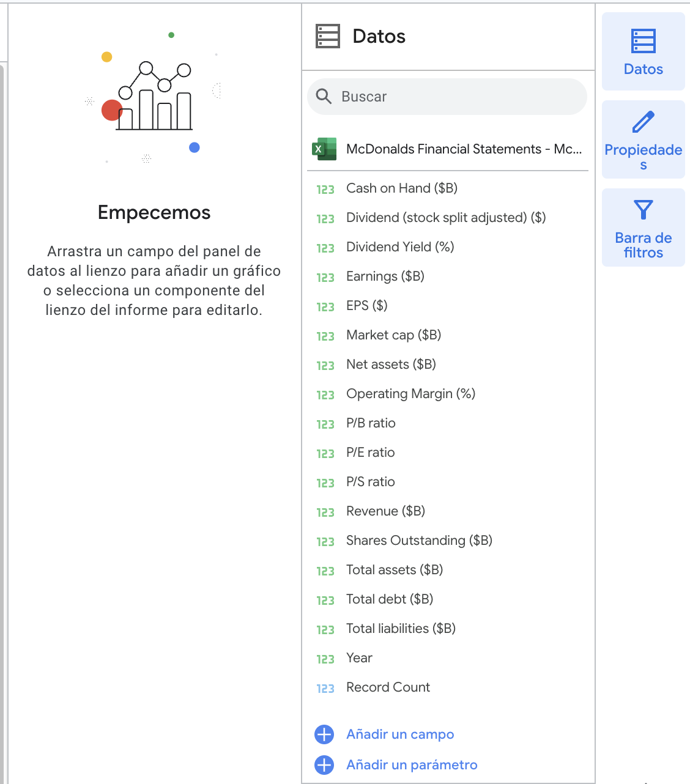Screen dimensions: 690x784
Task: Type in the Buscar search field
Action: pyautogui.click(x=453, y=97)
